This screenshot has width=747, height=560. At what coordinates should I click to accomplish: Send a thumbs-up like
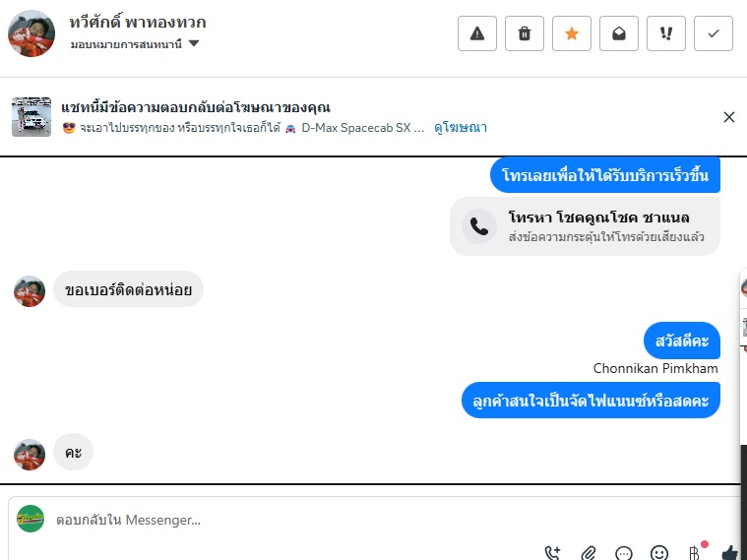[730, 553]
